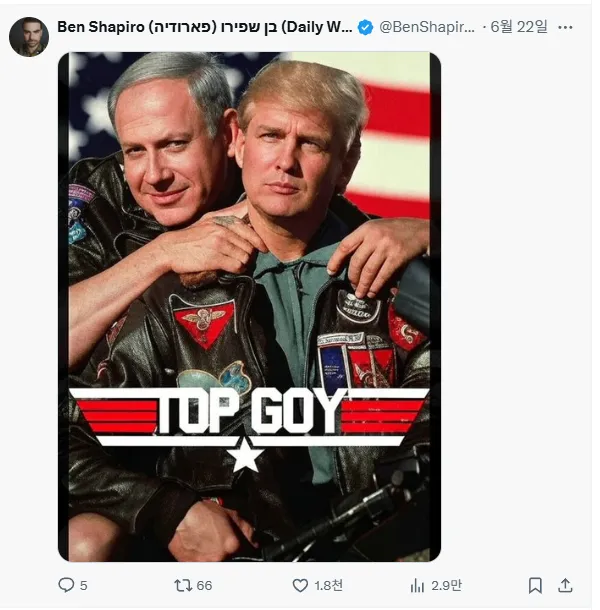
Task: Click the reply speech bubble icon
Action: [x=67, y=585]
